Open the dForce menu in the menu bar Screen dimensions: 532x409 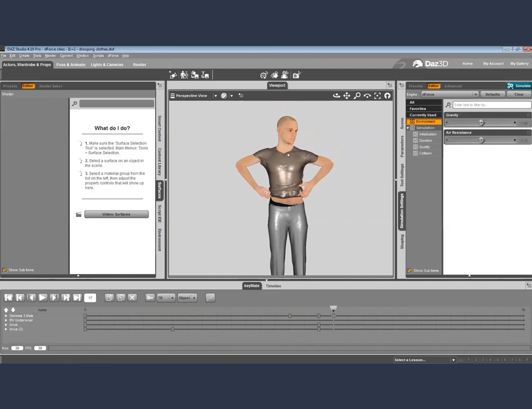[113, 56]
